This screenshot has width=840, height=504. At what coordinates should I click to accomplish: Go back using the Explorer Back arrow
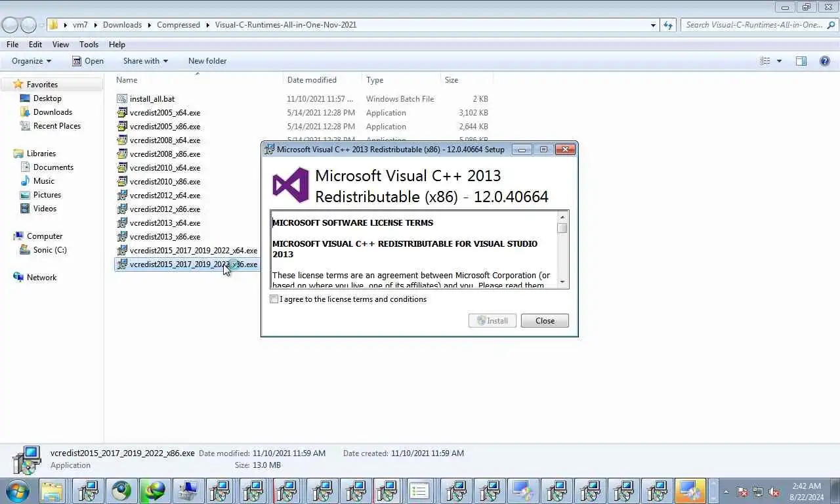coord(10,25)
